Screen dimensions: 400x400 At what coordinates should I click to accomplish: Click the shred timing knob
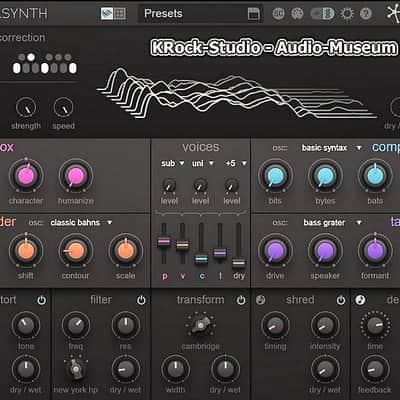click(275, 325)
